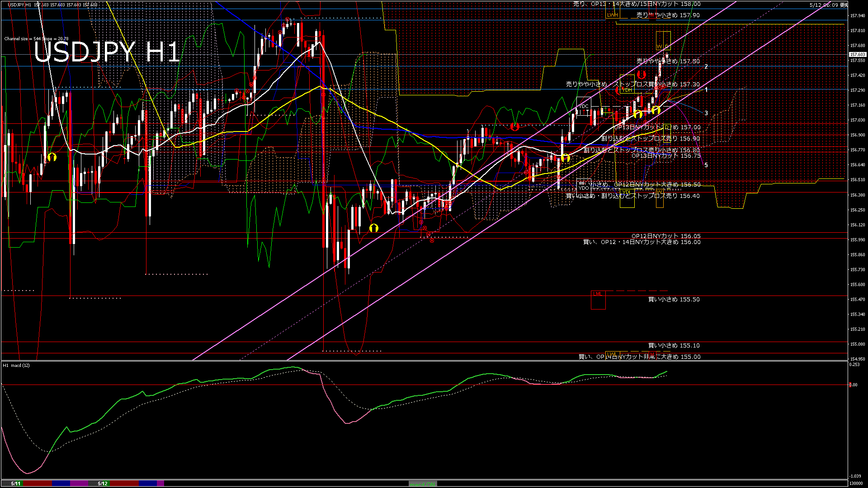This screenshot has height=488, width=868.
Task: Select the 買い小さめ 155.50 order label
Action: 674,299
